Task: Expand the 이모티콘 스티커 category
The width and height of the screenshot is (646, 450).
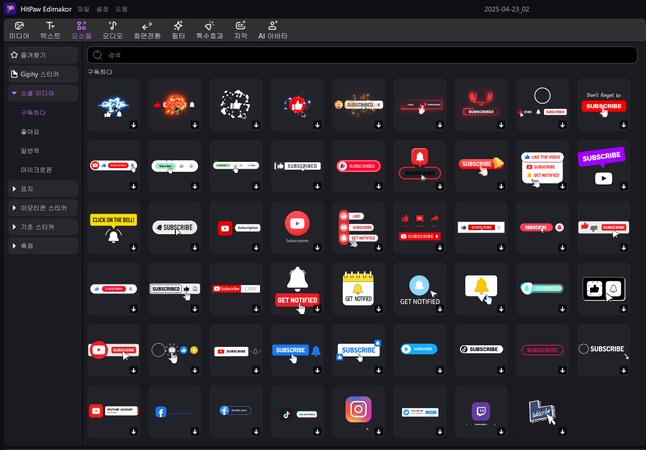Action: (x=43, y=208)
